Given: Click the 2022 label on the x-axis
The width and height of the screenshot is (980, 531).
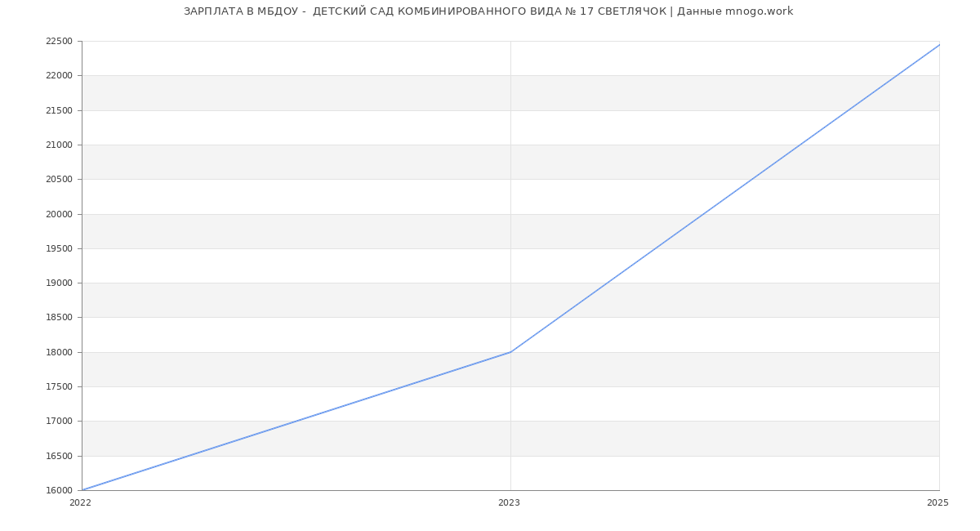Looking at the screenshot, I should click(80, 503).
